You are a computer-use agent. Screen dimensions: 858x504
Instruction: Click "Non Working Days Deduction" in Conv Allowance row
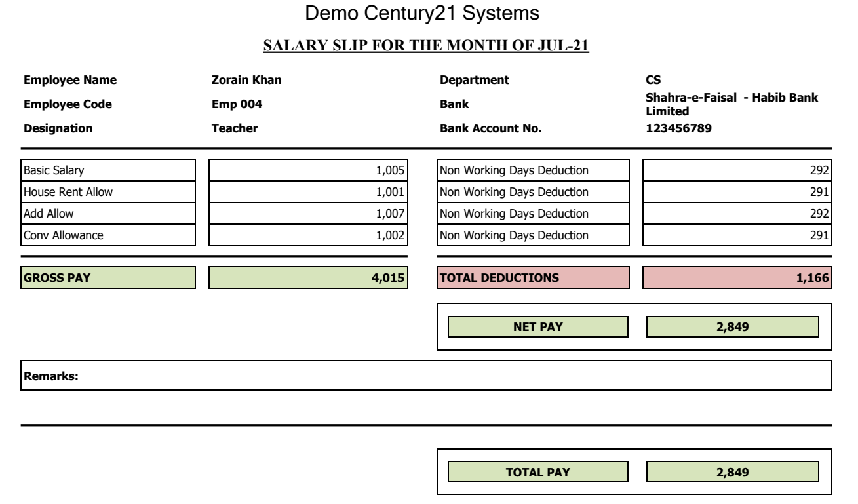tap(534, 235)
